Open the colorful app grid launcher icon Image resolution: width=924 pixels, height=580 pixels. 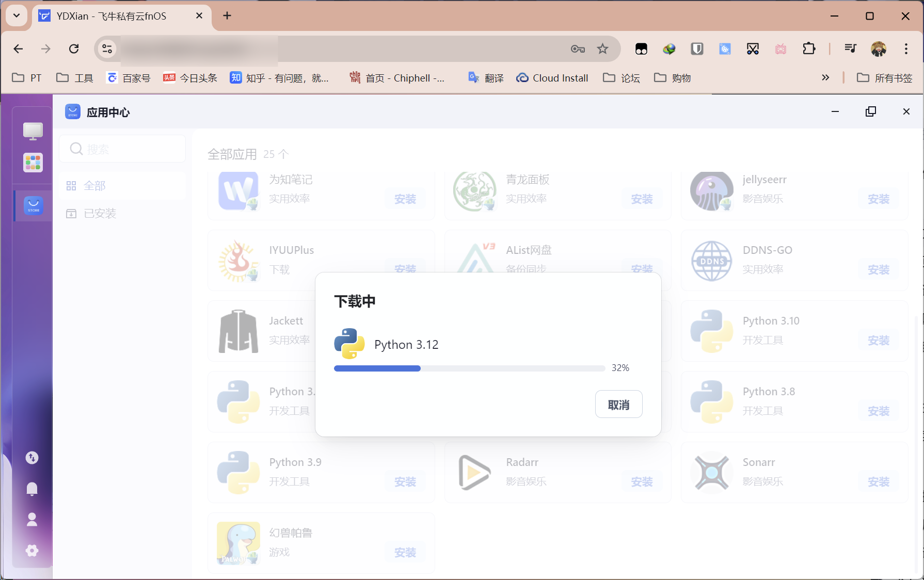pos(33,163)
